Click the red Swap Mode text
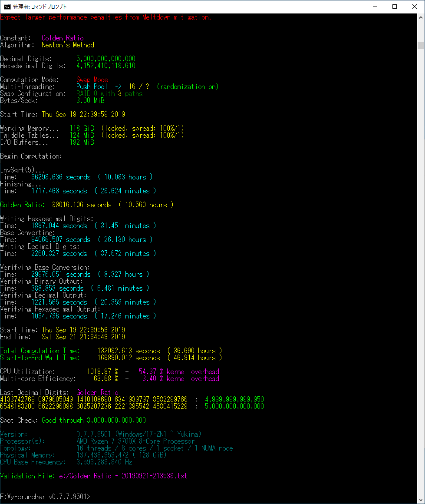 [92, 80]
